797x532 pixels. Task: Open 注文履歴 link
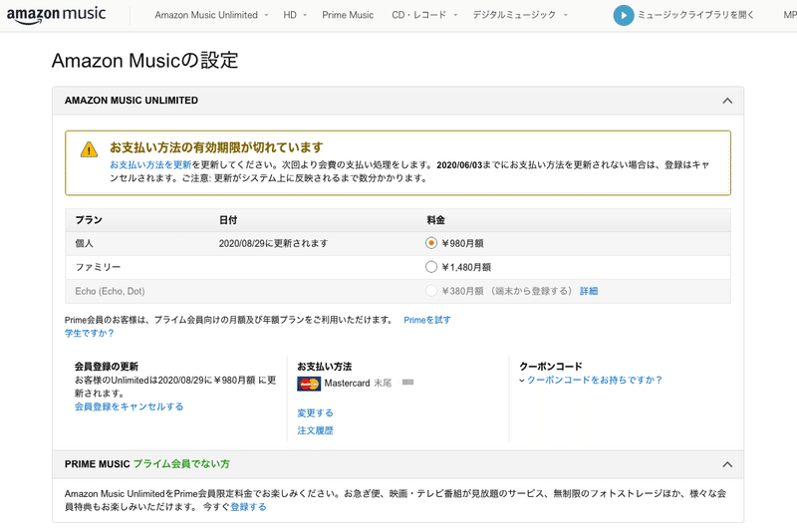(x=315, y=431)
